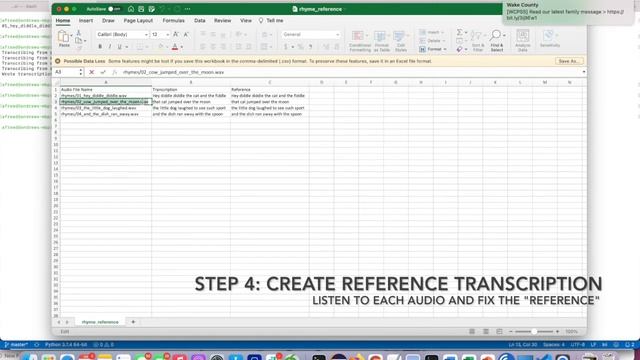The image size is (640, 360).
Task: Increase font size with larger A icon
Action: (176, 35)
